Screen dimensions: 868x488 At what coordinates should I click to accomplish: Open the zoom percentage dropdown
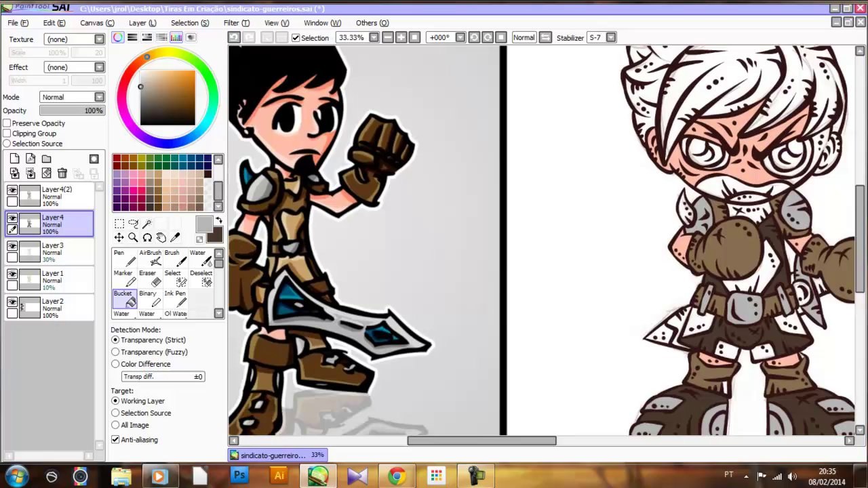click(374, 37)
